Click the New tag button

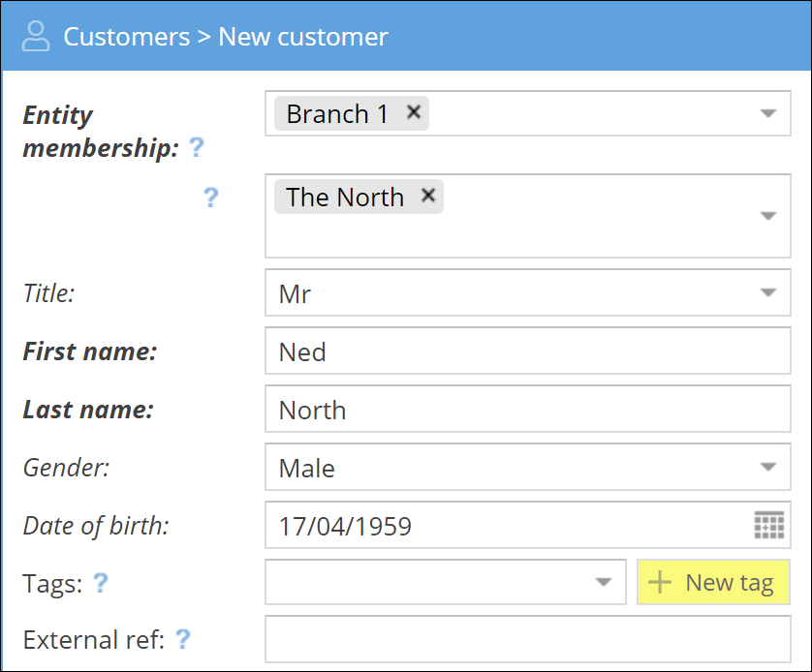[713, 583]
